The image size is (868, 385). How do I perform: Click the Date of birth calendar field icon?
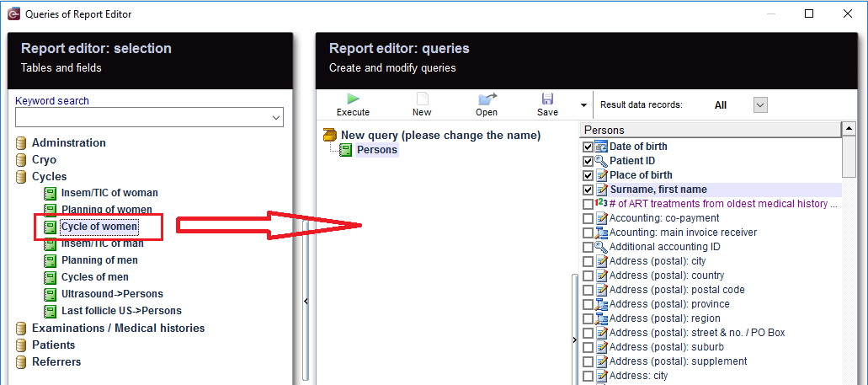(x=601, y=147)
